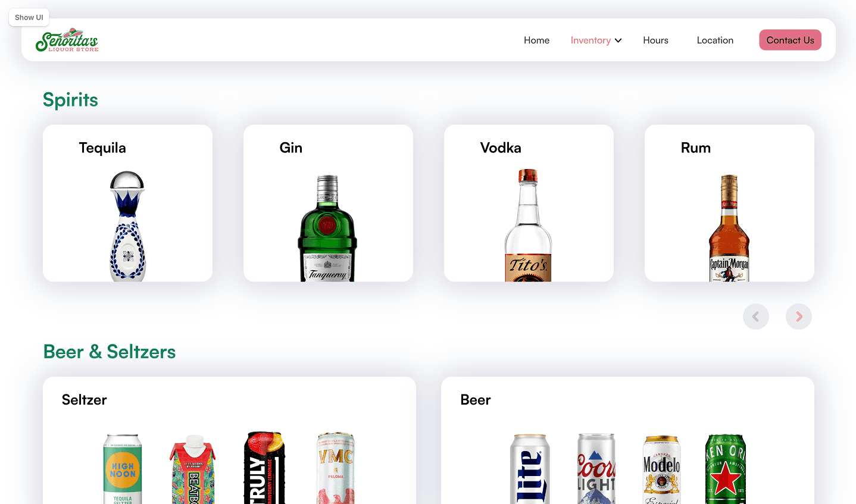The width and height of the screenshot is (856, 504).
Task: Click the Contact Us button
Action: click(790, 40)
